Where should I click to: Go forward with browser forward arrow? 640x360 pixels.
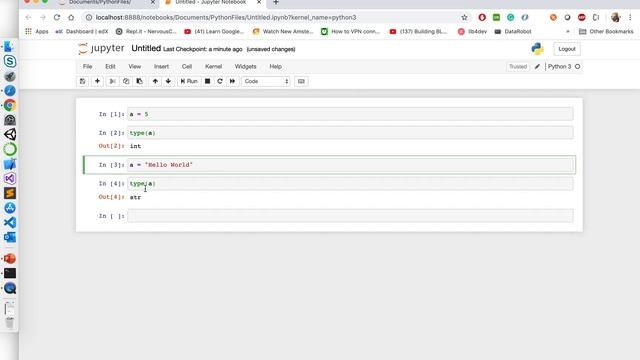[x=42, y=17]
